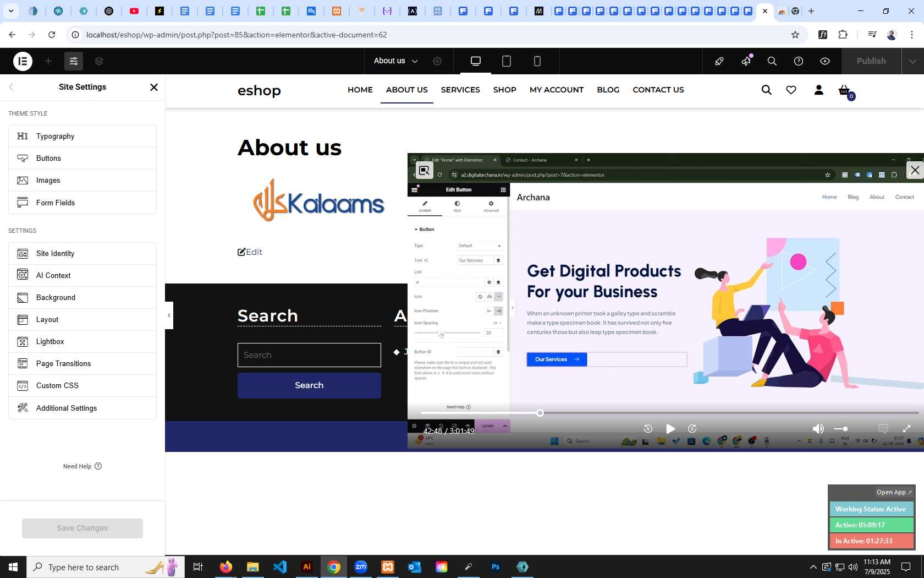This screenshot has height=578, width=924.
Task: Open the Elementor logo menu
Action: (x=23, y=61)
